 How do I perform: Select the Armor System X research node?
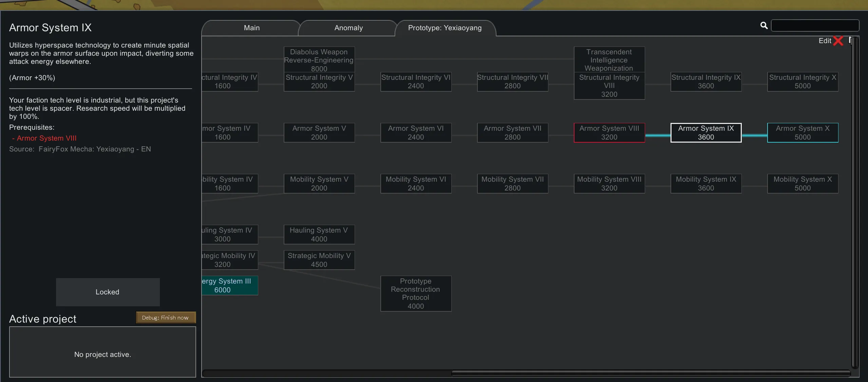click(803, 133)
